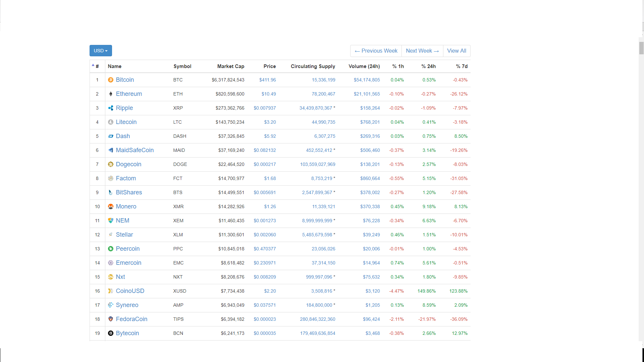
Task: Click the Nxt logo icon
Action: [x=111, y=277]
